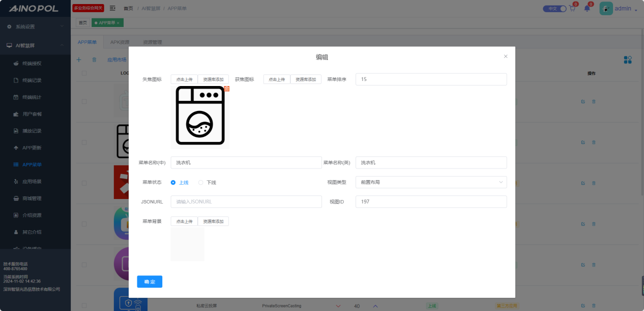Open the 视图类型 dropdown
Screen dimensions: 644x311
[x=431, y=182]
